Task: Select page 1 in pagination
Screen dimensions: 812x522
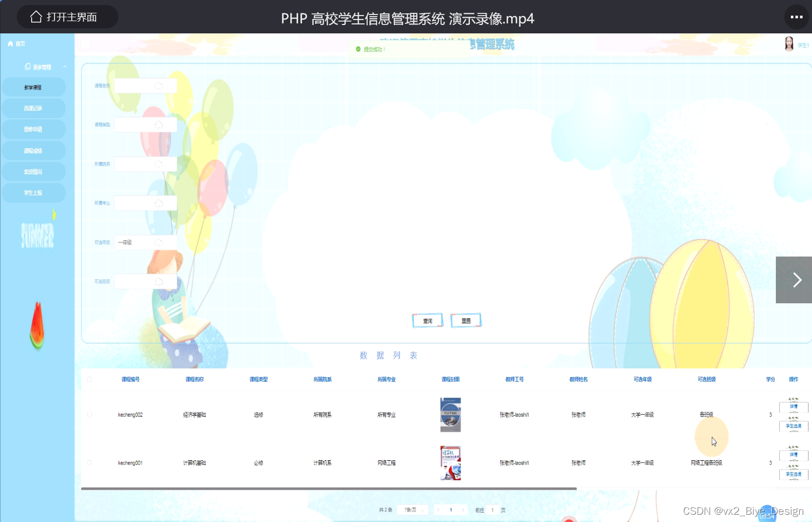Action: 450,510
